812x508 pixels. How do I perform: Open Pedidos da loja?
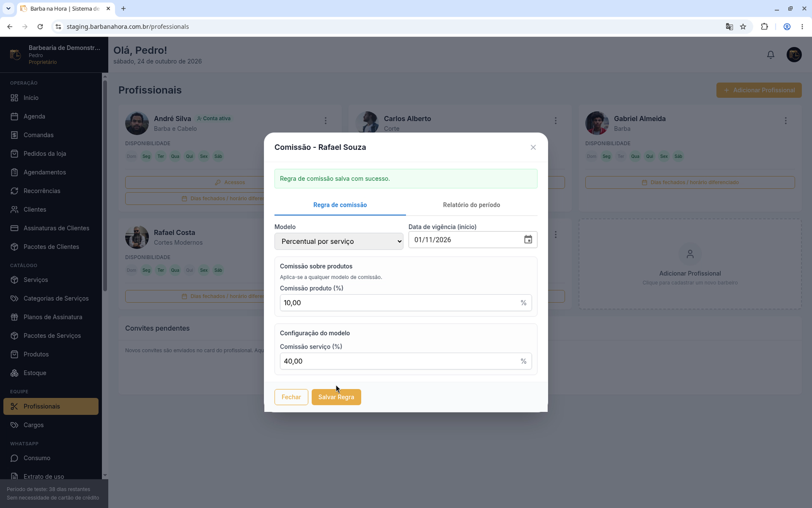(51, 154)
